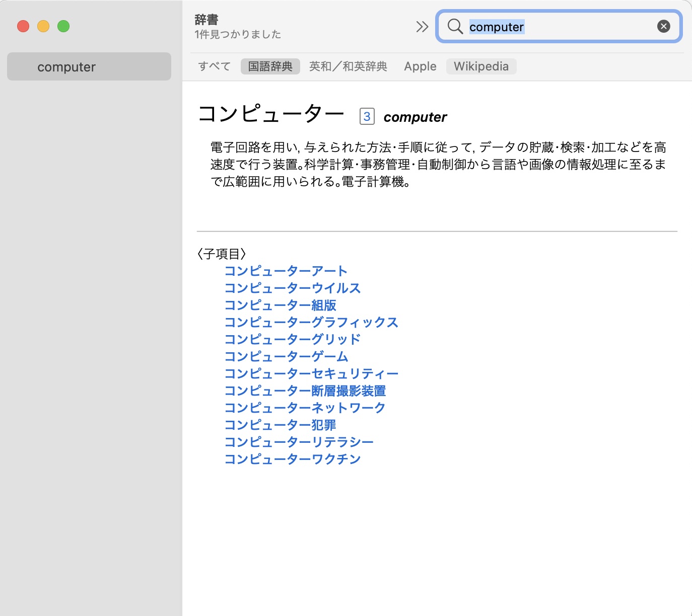Select the すべて dictionary tab
The width and height of the screenshot is (692, 616).
pyautogui.click(x=214, y=66)
